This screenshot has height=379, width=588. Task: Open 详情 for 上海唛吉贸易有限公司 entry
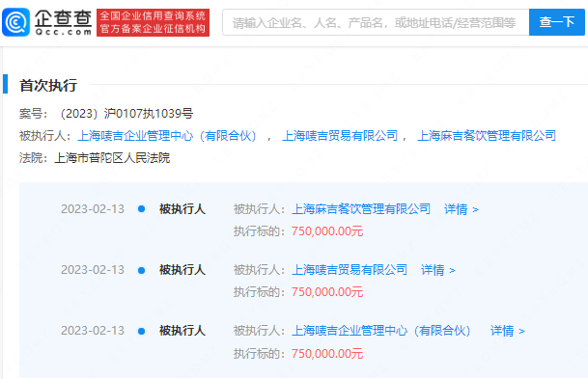pos(438,270)
